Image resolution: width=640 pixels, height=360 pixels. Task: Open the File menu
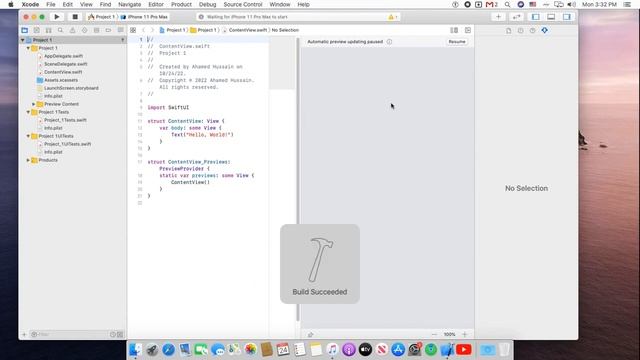[x=51, y=4]
